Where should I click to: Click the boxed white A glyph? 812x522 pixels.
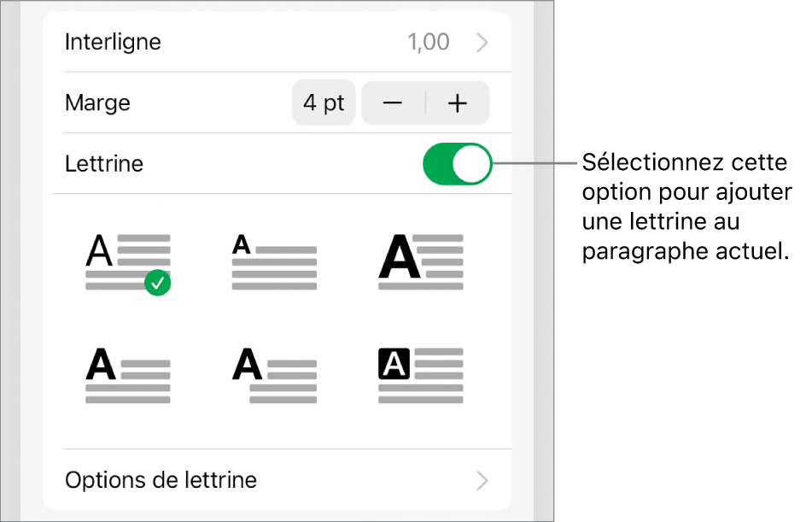coord(393,365)
